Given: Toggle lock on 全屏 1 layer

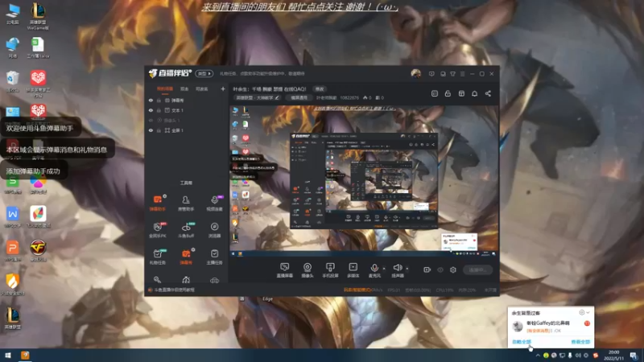Looking at the screenshot, I should coord(159,130).
